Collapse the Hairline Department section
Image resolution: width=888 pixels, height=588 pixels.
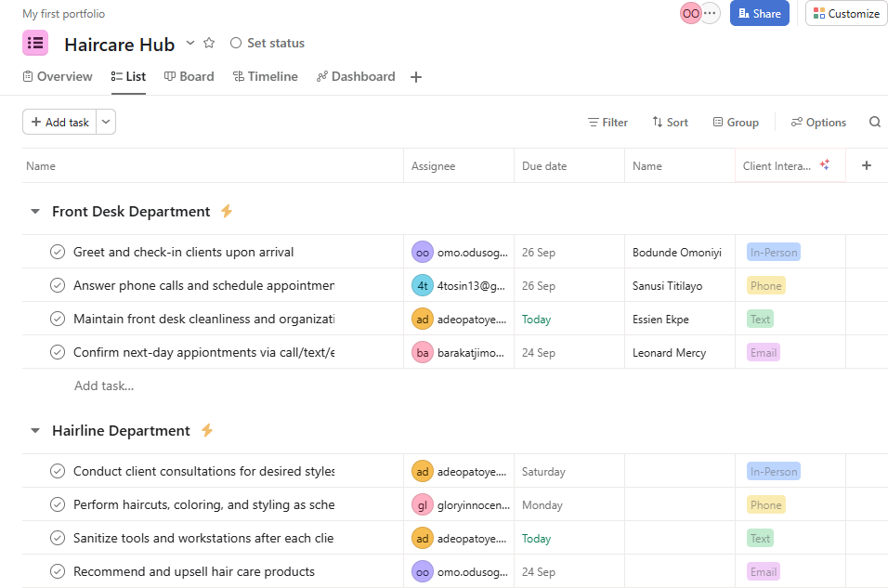point(35,431)
